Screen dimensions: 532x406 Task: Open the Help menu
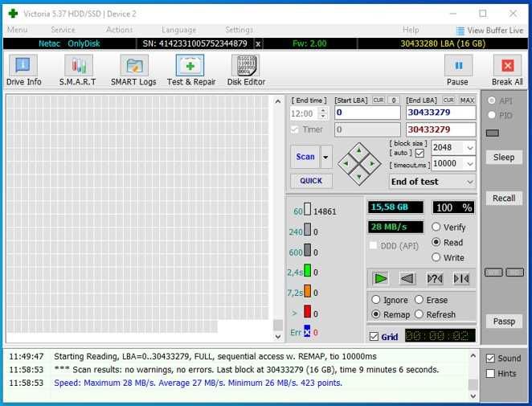411,30
